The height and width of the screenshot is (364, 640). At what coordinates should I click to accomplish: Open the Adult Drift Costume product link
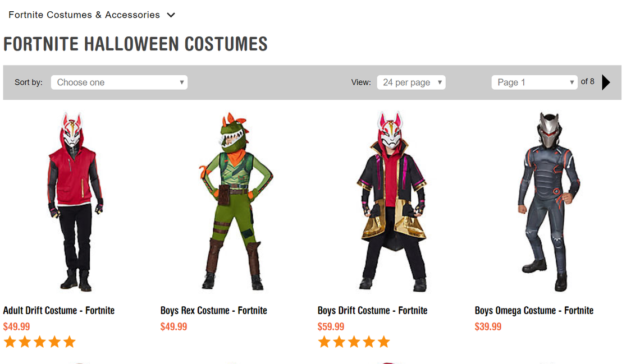(58, 310)
